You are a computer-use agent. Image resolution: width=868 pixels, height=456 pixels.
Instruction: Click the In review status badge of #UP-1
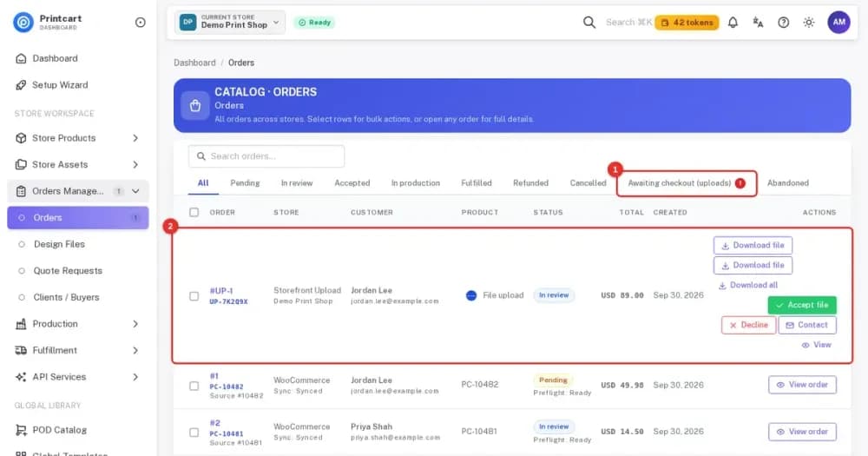click(x=554, y=295)
